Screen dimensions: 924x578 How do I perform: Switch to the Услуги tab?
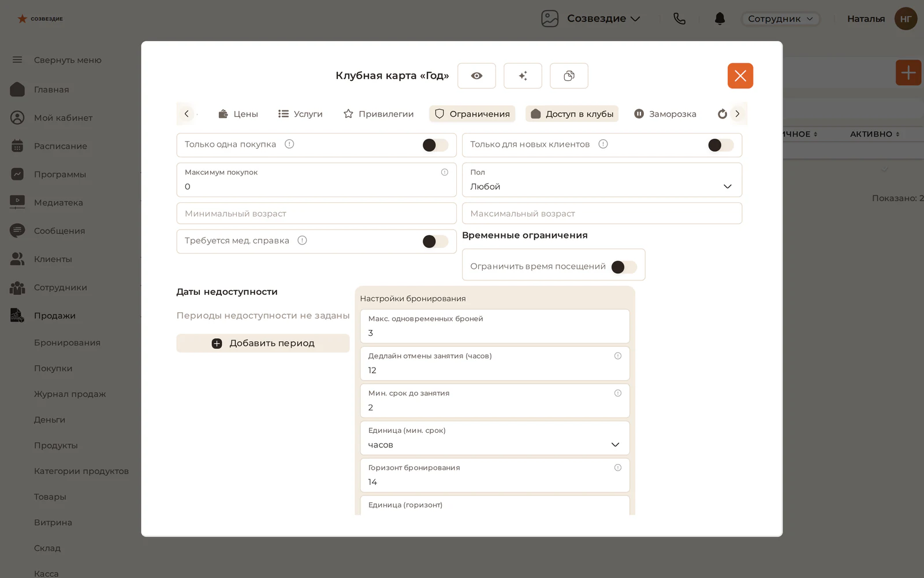(300, 114)
